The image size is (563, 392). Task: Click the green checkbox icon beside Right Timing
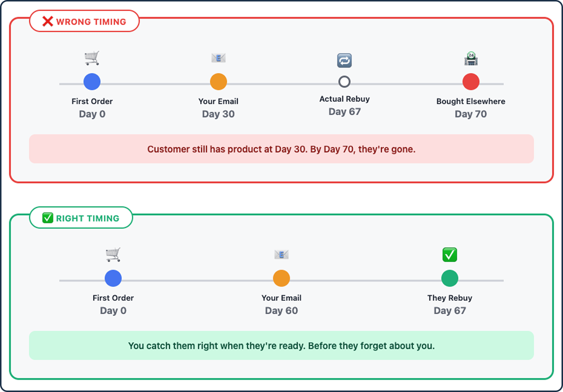(48, 218)
